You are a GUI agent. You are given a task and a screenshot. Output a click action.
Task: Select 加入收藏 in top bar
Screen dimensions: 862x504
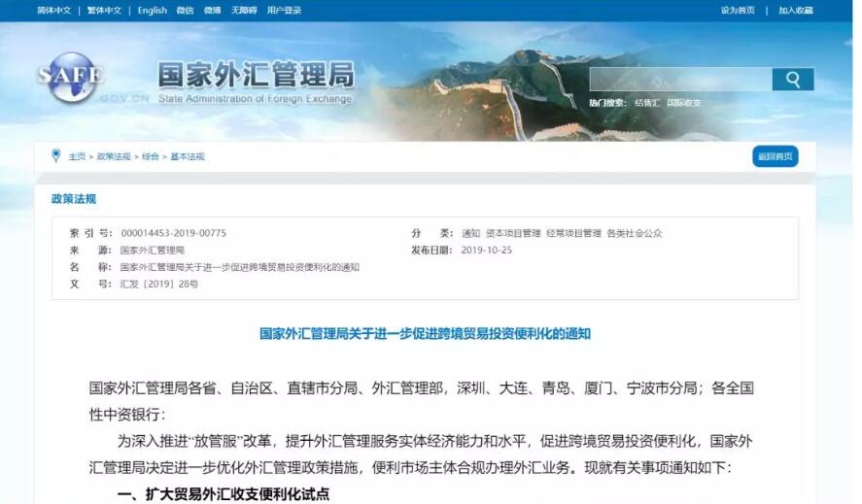click(x=796, y=10)
